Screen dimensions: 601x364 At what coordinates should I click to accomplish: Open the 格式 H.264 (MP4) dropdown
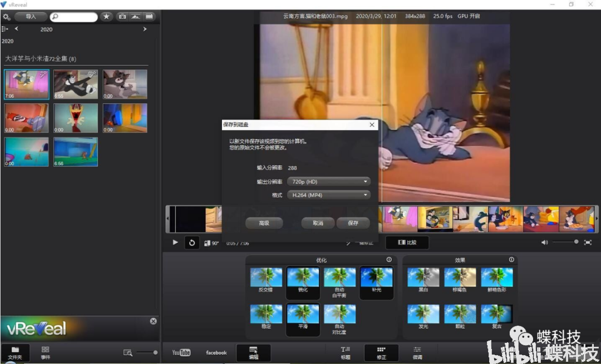(x=329, y=195)
